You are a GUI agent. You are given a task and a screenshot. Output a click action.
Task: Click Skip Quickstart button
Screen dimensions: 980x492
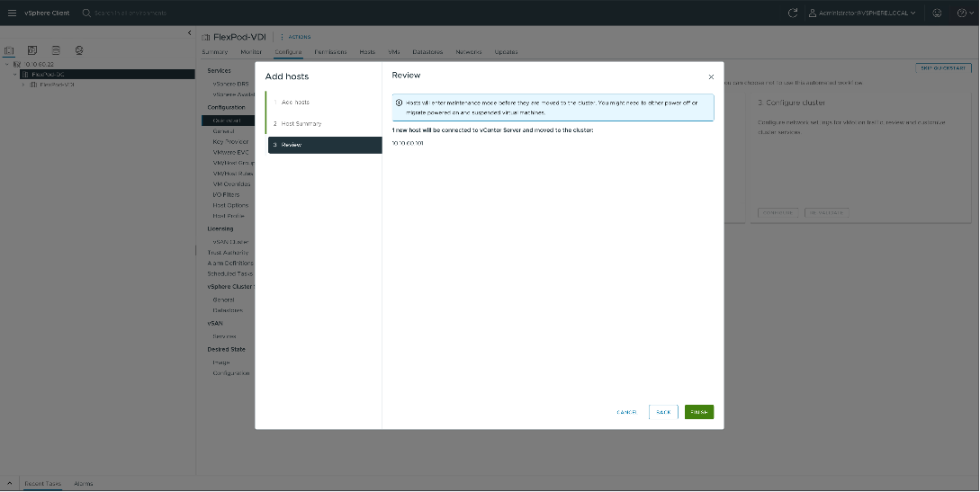943,68
